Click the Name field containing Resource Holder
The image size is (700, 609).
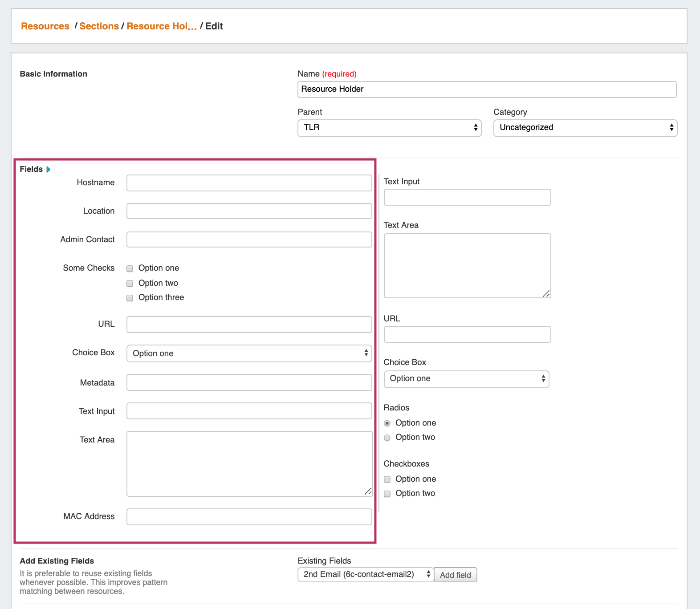[x=487, y=89]
